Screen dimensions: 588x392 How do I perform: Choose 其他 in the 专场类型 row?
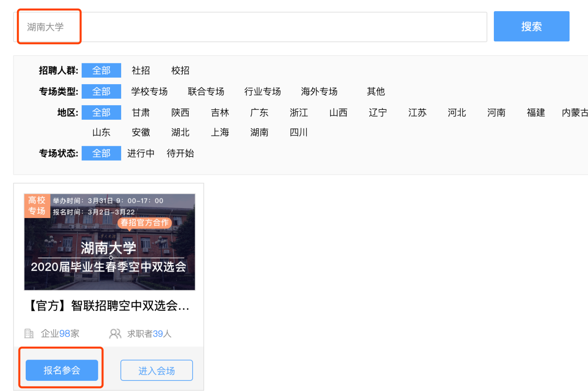(x=376, y=91)
